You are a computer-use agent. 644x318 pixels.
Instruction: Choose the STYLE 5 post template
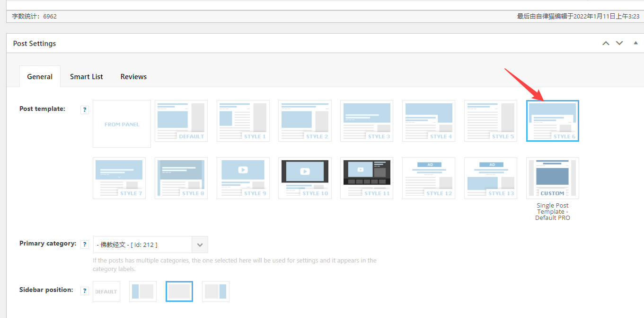pyautogui.click(x=491, y=121)
